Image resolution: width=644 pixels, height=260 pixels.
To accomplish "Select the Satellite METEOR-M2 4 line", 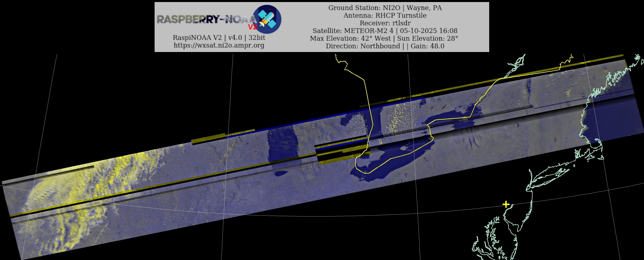I will (385, 31).
